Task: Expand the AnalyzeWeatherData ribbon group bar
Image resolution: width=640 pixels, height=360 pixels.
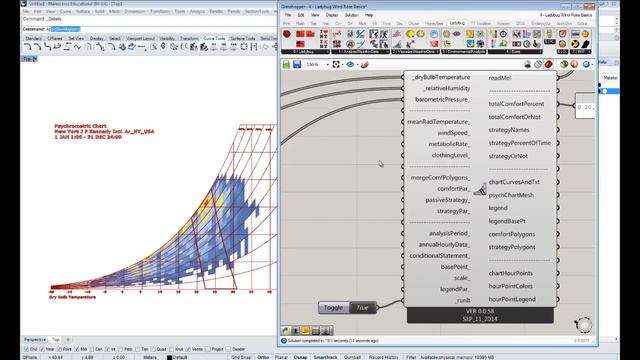Action: (360, 52)
